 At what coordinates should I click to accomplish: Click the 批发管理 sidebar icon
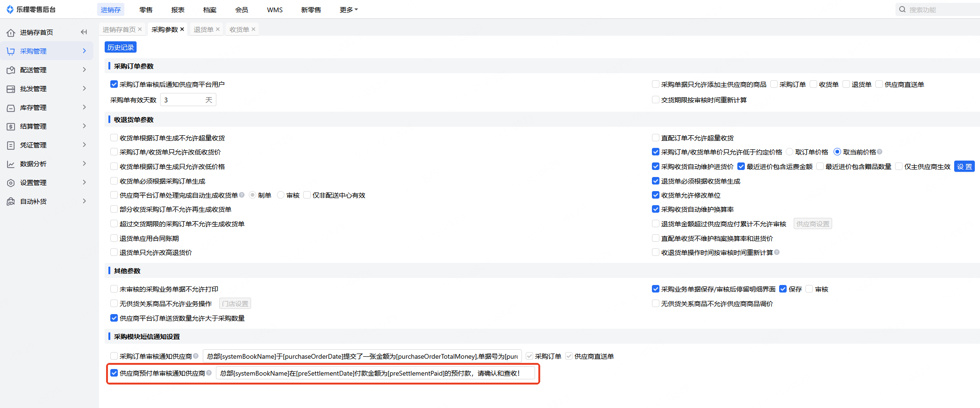point(11,89)
